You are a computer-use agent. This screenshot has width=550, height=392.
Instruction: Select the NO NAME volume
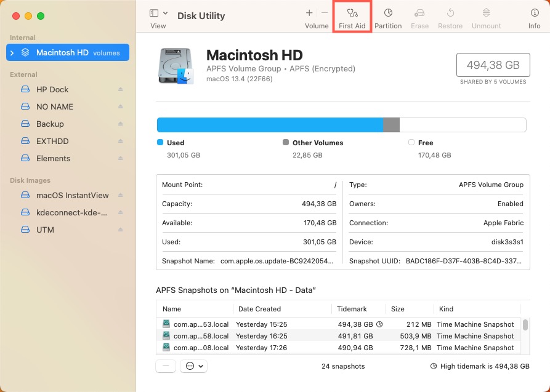click(x=54, y=106)
